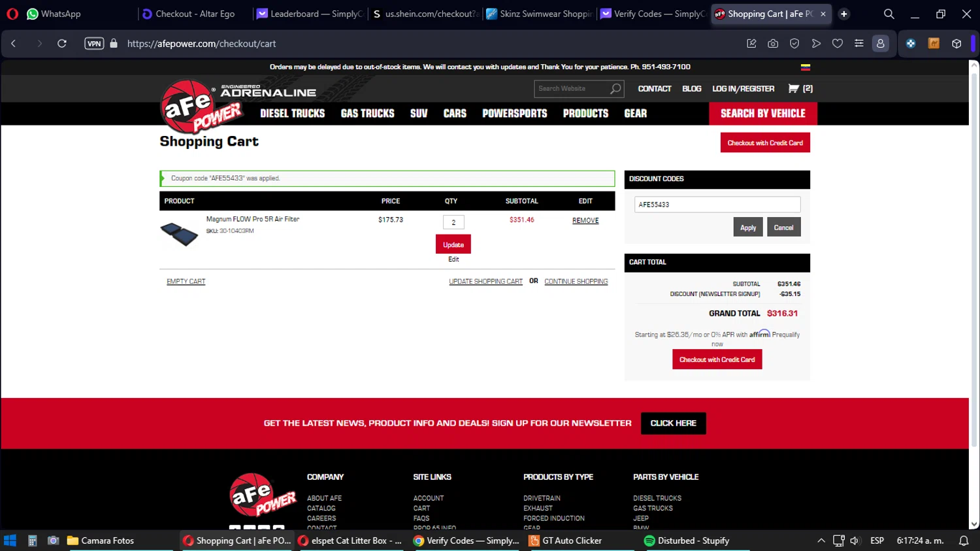Switch to Verify Codes SimplyCodes tab
This screenshot has width=980, height=551.
pos(653,14)
